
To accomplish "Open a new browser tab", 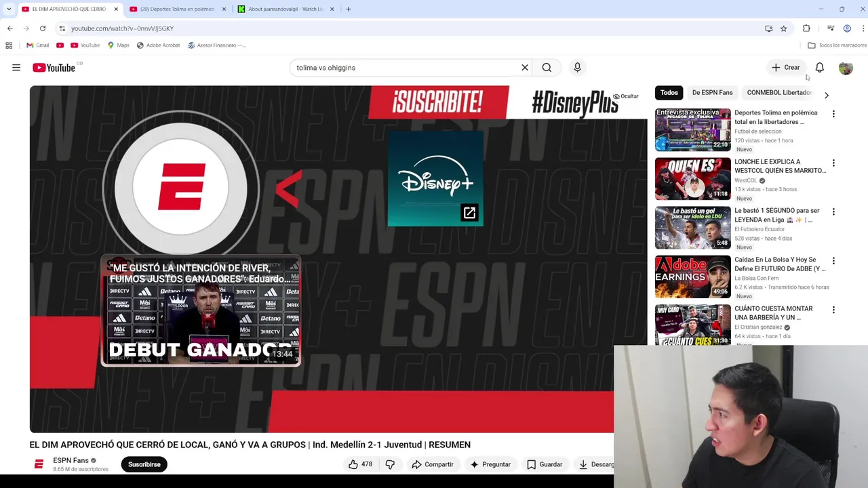I will (349, 9).
